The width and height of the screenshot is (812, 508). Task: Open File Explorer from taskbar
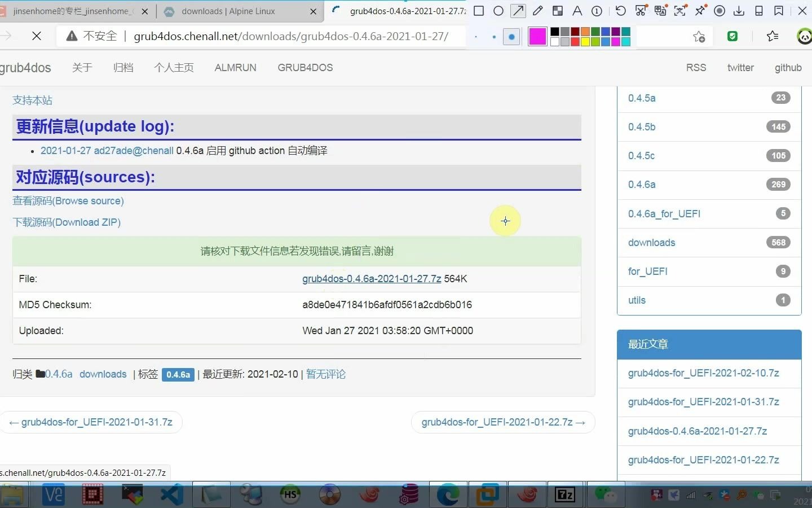pyautogui.click(x=12, y=495)
